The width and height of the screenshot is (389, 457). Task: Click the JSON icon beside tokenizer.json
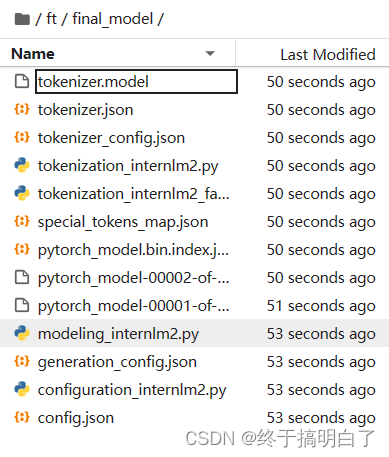coord(22,109)
